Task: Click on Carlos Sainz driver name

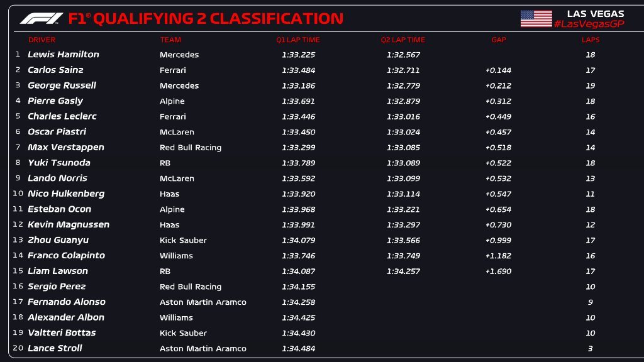Action: pos(55,70)
